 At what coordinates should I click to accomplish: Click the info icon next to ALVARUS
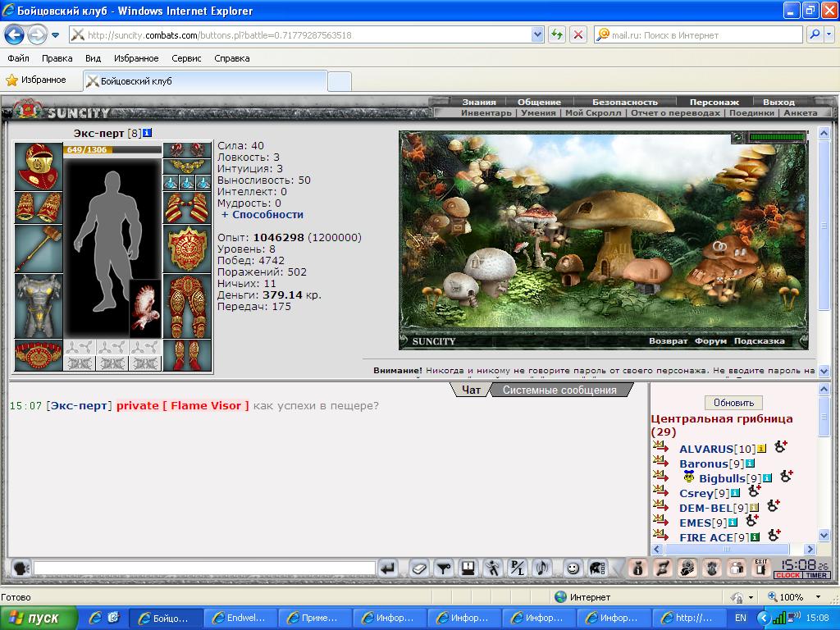coord(762,449)
